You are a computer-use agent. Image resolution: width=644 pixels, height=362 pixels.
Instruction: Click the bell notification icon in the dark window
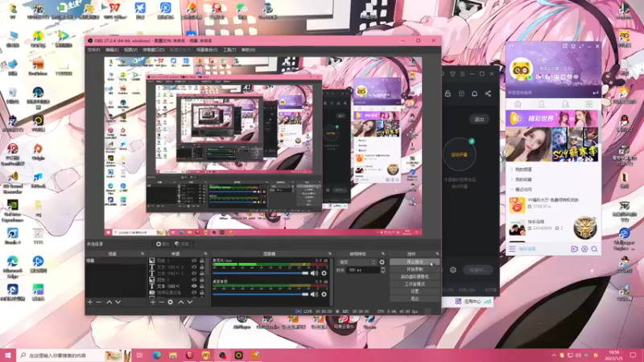pyautogui.click(x=474, y=93)
